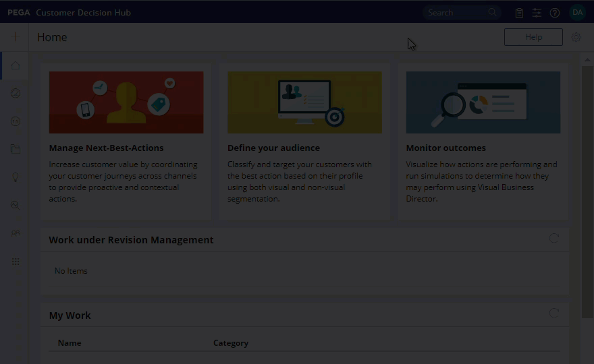Open the grid apps icon in sidebar
This screenshot has width=594, height=364.
pyautogui.click(x=16, y=262)
